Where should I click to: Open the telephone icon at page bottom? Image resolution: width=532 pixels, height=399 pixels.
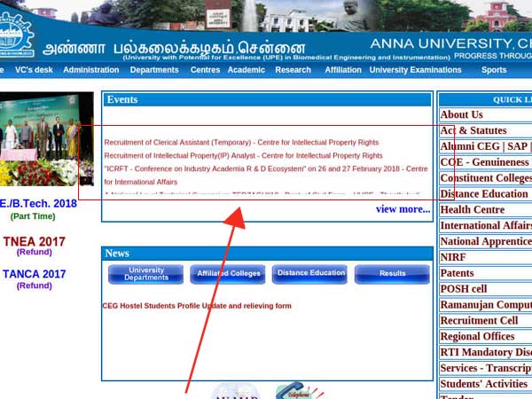pos(301,391)
